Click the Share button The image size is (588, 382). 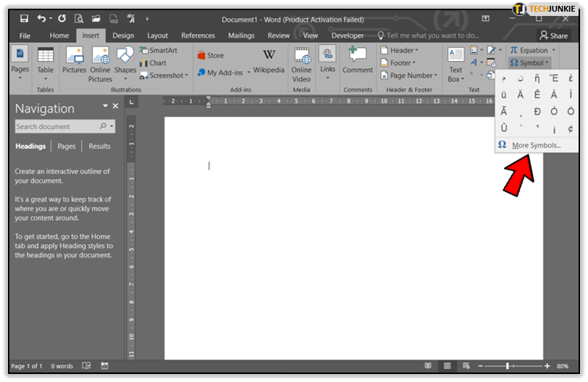(x=554, y=36)
